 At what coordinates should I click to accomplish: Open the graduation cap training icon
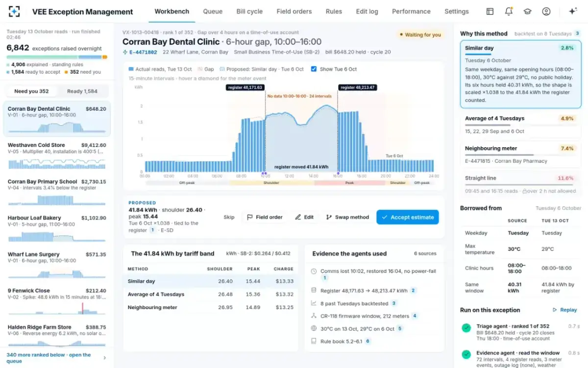(x=527, y=11)
